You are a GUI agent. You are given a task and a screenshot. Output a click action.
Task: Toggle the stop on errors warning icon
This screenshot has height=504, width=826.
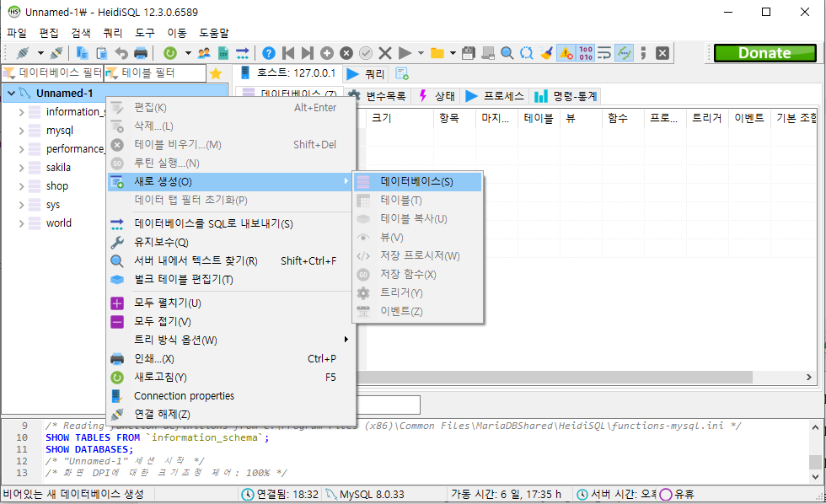click(566, 53)
